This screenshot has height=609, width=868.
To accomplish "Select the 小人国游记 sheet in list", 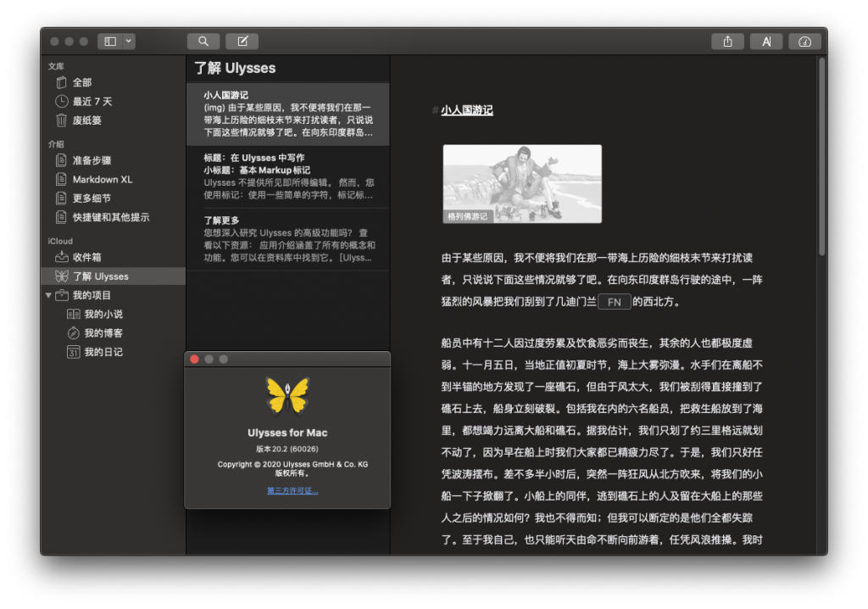I will coord(288,115).
